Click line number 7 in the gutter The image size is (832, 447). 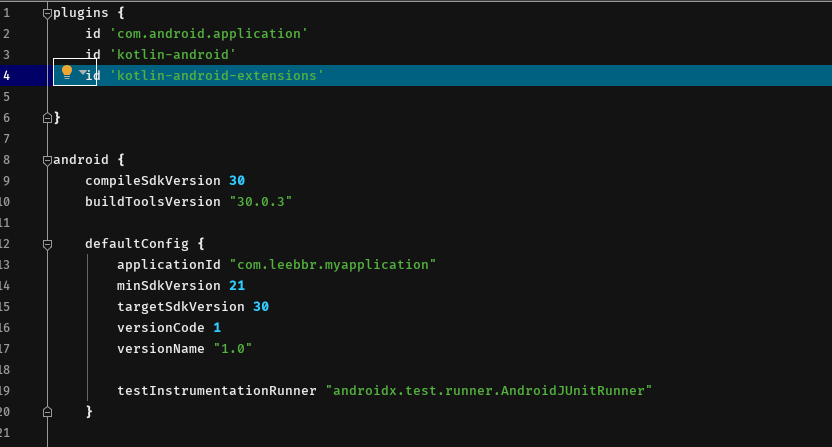click(x=6, y=139)
